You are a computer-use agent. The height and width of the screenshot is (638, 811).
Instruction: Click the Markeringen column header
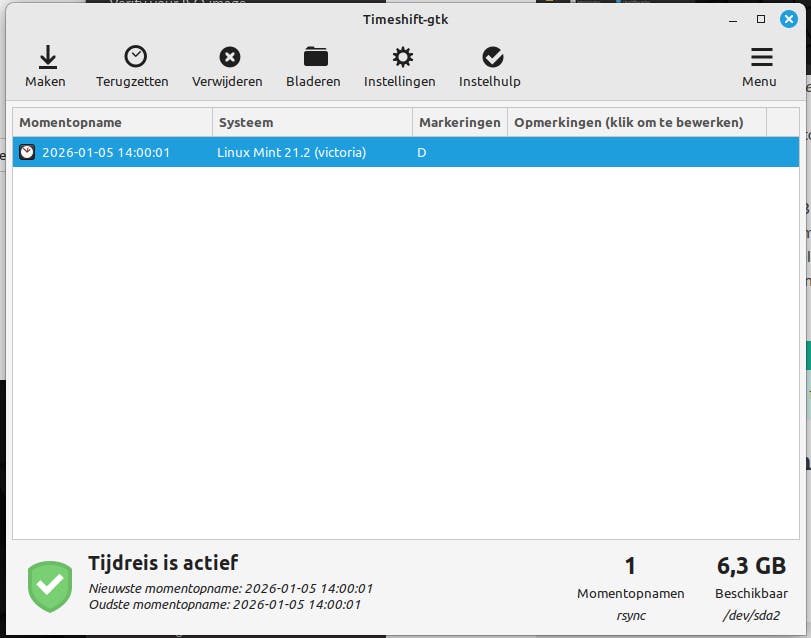tap(460, 123)
